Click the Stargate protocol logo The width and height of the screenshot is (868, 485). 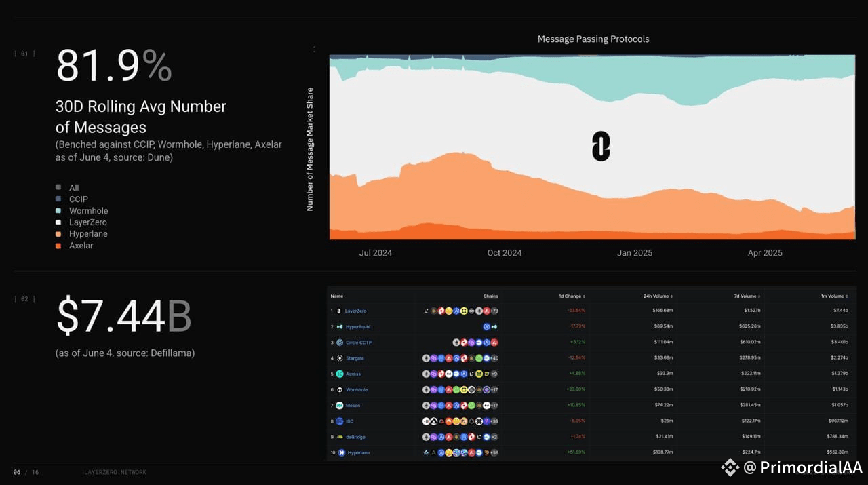coord(339,358)
